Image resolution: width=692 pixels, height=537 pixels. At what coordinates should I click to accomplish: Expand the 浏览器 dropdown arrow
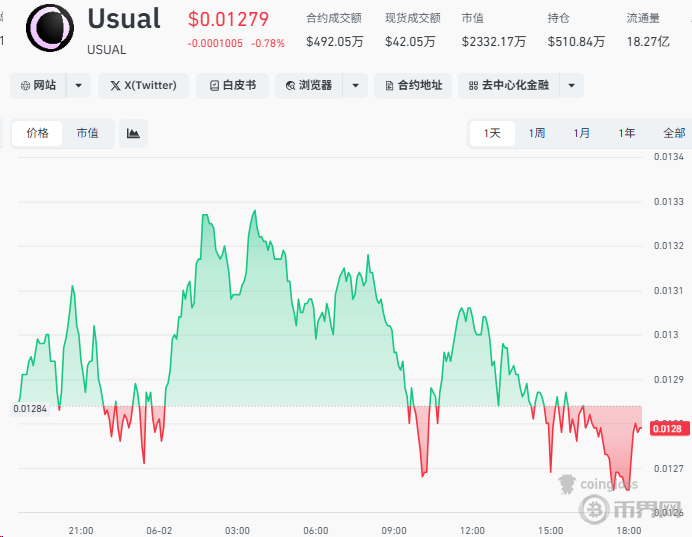click(x=355, y=86)
